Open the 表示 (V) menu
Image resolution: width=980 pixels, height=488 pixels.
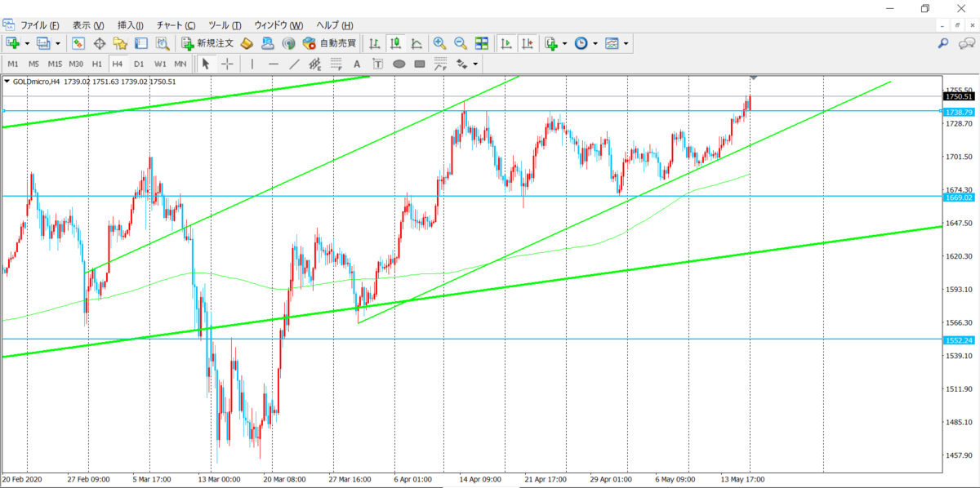(87, 25)
